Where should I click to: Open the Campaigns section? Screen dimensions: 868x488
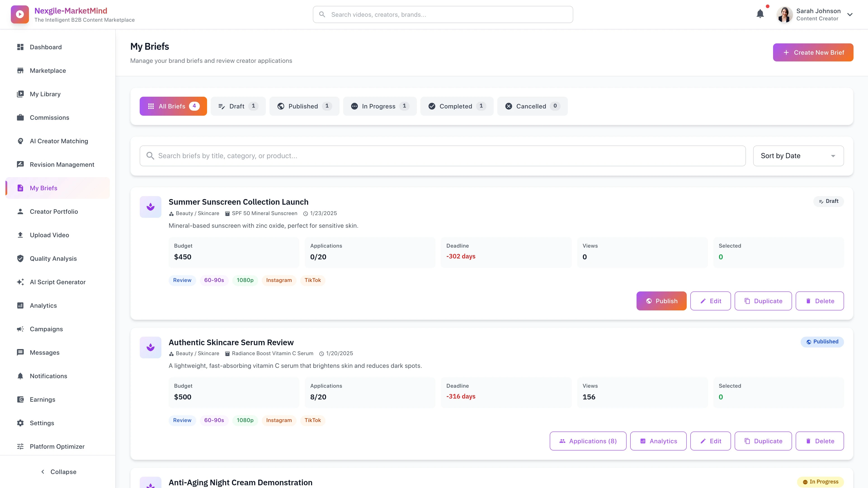(46, 329)
